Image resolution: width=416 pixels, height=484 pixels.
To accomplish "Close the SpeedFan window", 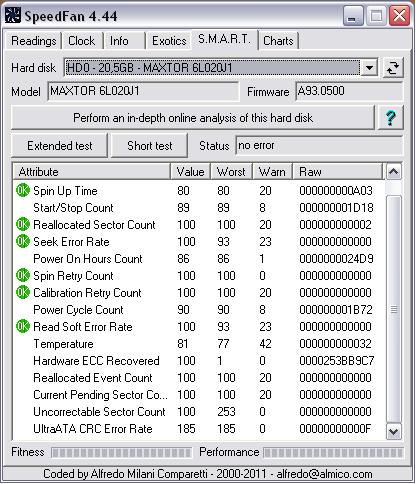I will point(399,16).
